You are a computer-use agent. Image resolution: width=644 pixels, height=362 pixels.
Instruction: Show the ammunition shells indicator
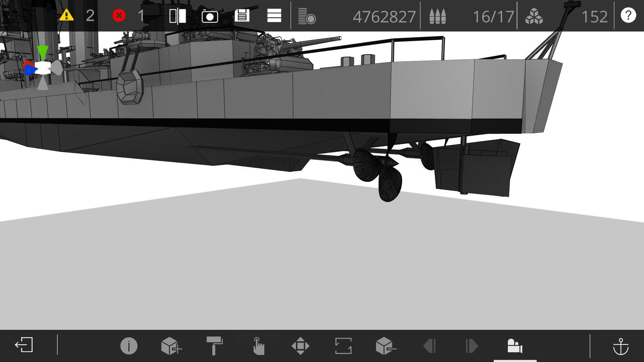437,16
